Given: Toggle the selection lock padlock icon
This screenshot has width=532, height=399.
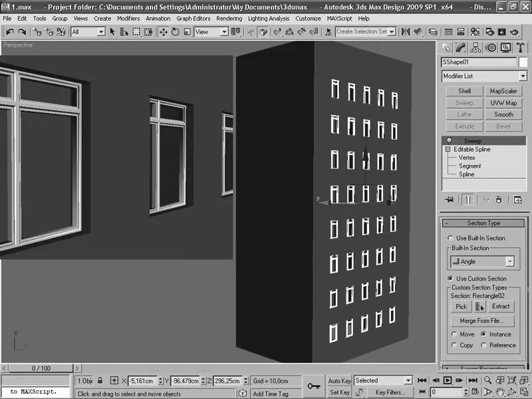Looking at the screenshot, I should click(x=100, y=380).
